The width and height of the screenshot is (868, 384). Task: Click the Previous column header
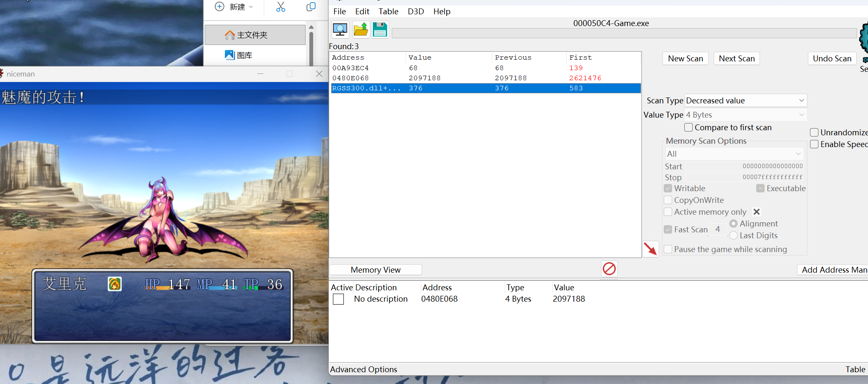(x=529, y=58)
